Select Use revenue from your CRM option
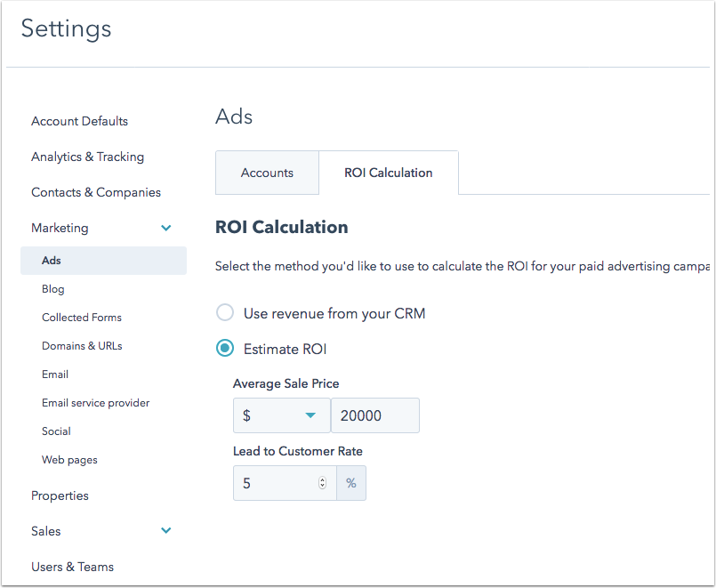Screen dimensions: 716x588 coord(226,313)
